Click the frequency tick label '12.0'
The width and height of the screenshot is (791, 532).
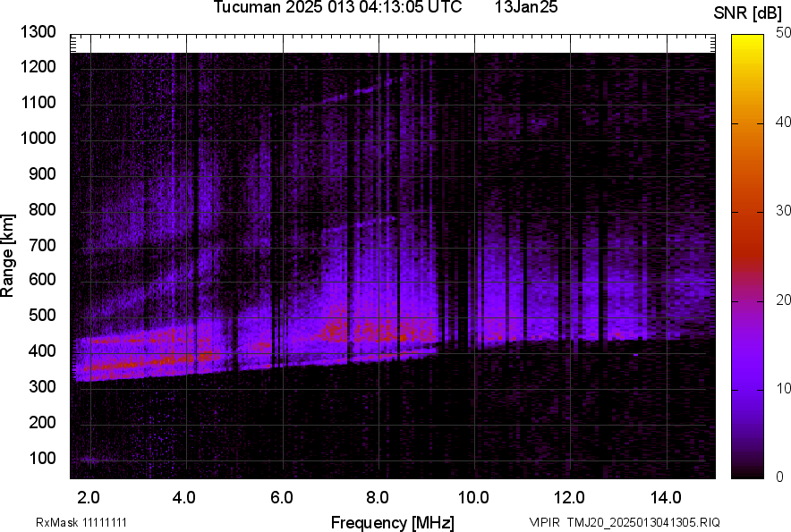569,498
